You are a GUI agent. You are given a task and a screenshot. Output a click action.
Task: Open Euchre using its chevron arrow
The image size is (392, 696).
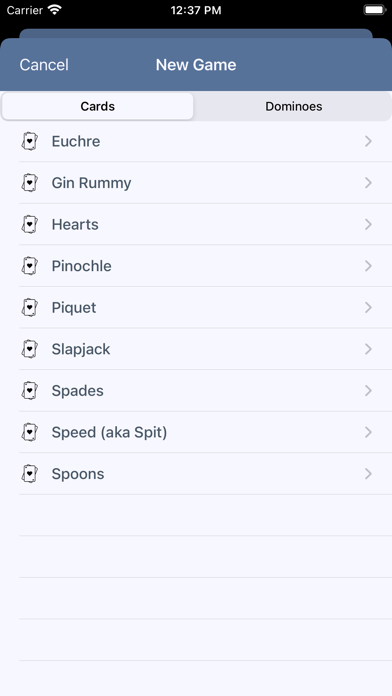click(x=368, y=142)
